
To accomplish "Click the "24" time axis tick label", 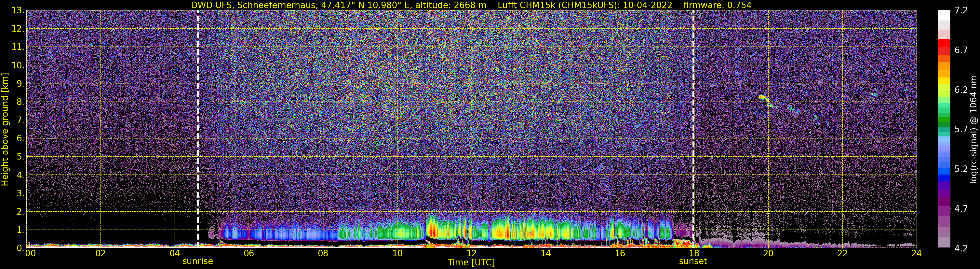I will (x=917, y=253).
